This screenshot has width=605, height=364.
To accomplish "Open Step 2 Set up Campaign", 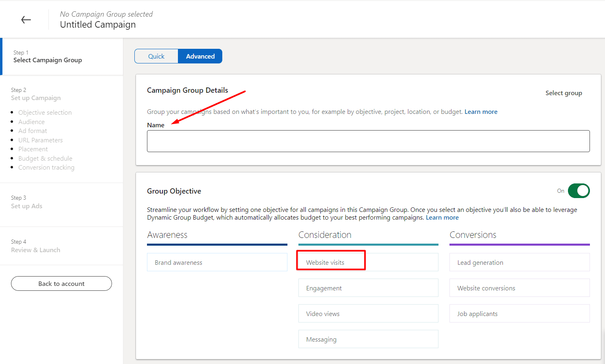I will (x=36, y=94).
